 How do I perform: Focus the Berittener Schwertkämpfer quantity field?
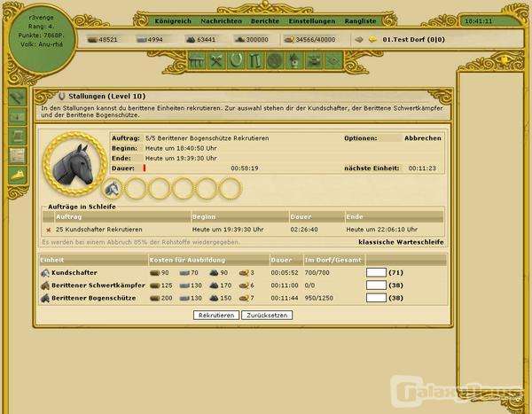376,285
